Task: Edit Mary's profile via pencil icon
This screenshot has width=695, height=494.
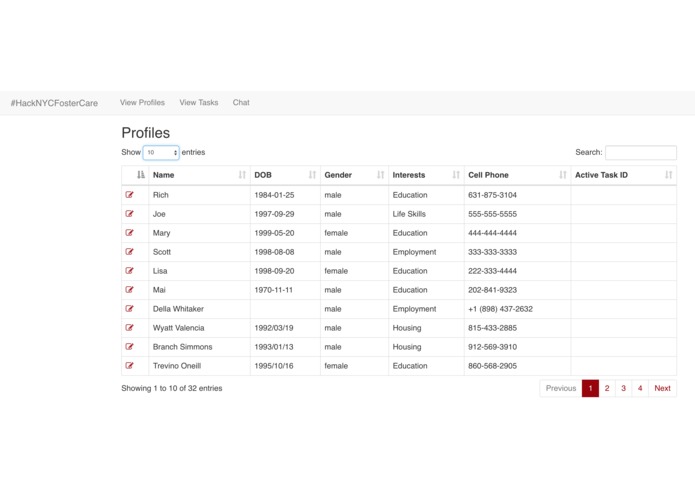Action: [129, 233]
